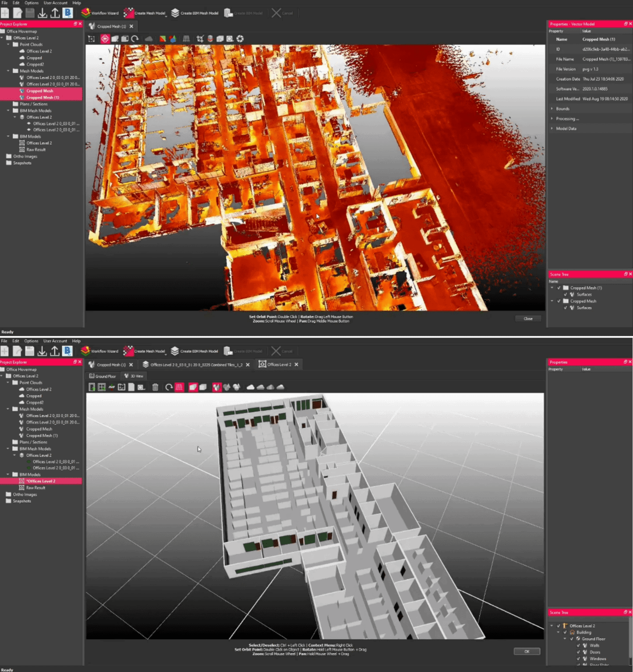
Task: Select the crop tool icon in the mesh toolbar
Action: pos(200,39)
